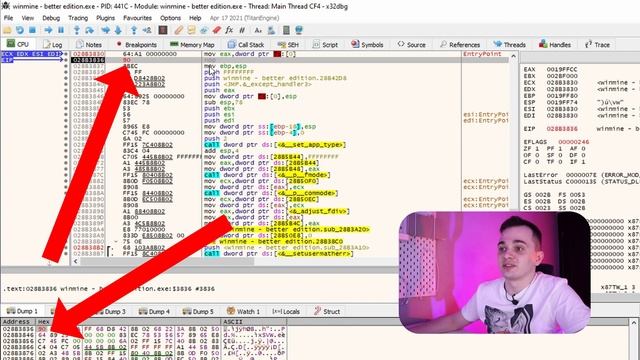Switch to the Memory Map tab
The height and width of the screenshot is (360, 640).
pos(192,44)
